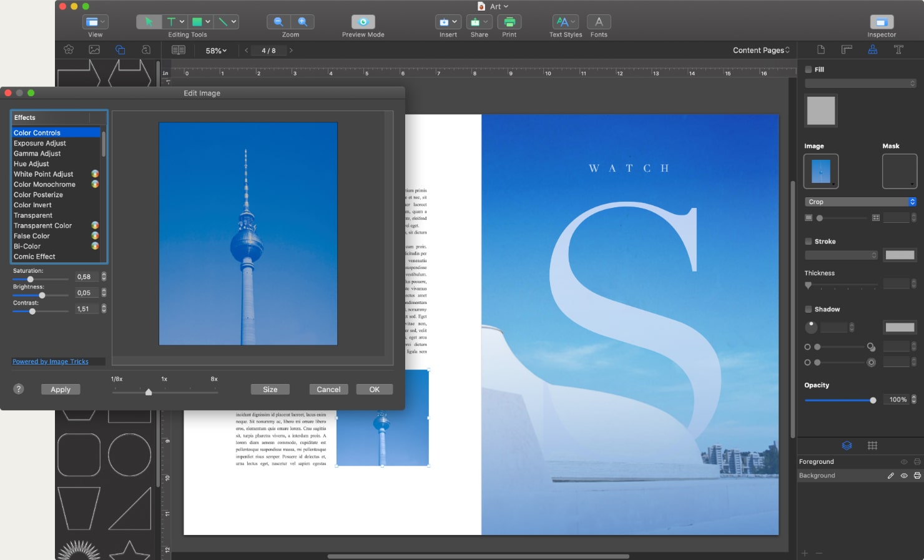This screenshot has width=924, height=560.
Task: Enable the Shadow checkbox
Action: (807, 309)
